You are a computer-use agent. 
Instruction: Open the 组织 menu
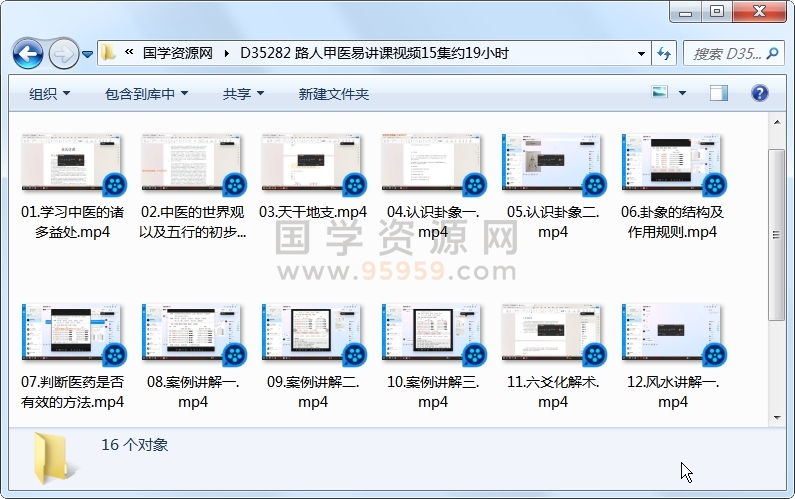coord(49,94)
